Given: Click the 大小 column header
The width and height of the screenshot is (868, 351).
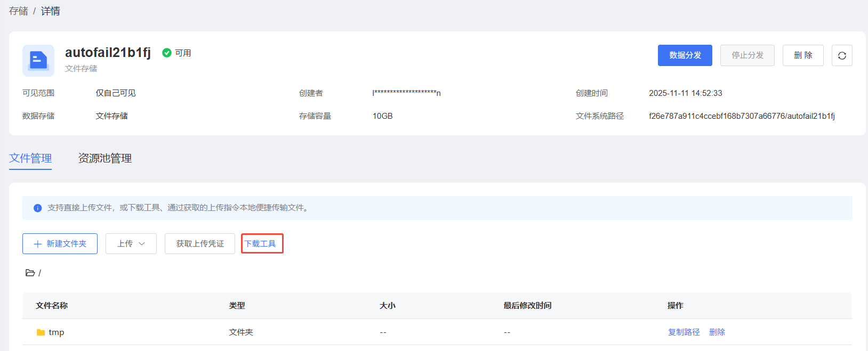Looking at the screenshot, I should click(x=388, y=305).
